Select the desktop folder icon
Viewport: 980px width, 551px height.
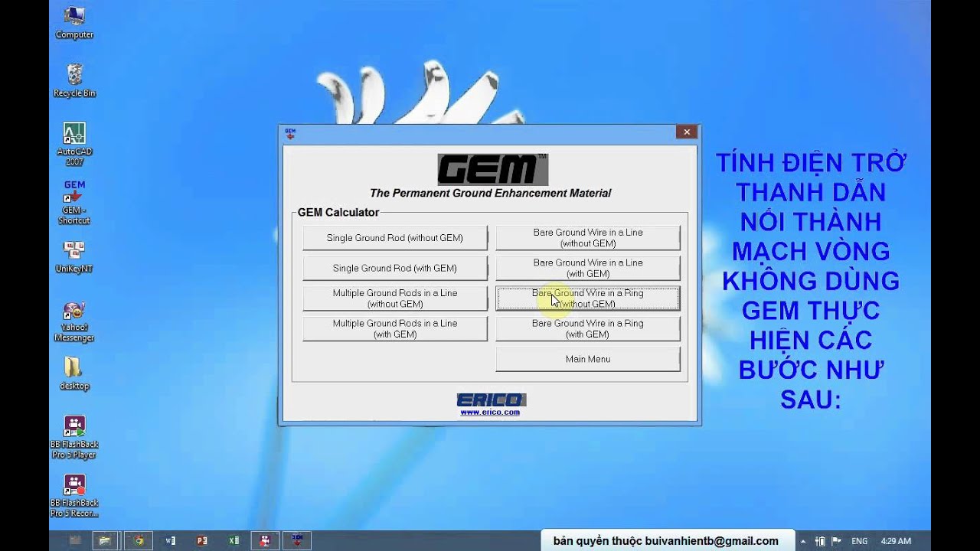74,373
